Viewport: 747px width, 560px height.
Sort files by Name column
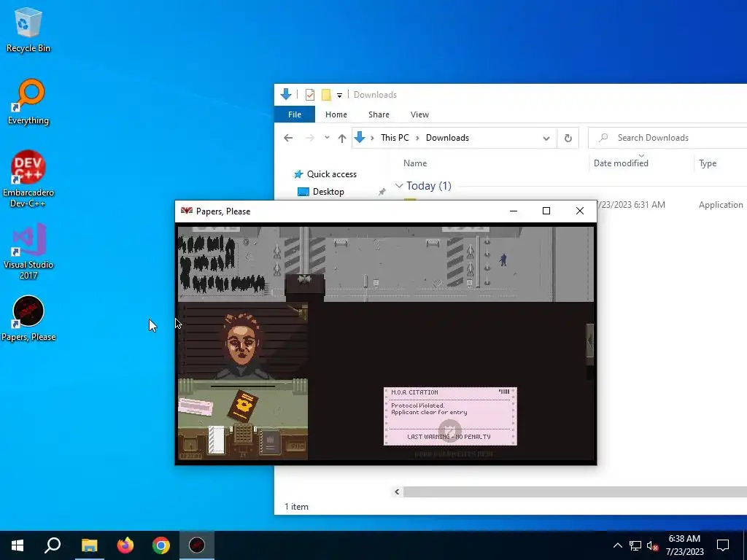coord(415,163)
